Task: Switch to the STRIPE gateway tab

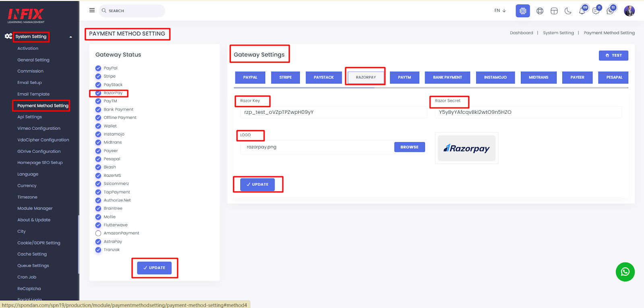Action: tap(285, 77)
